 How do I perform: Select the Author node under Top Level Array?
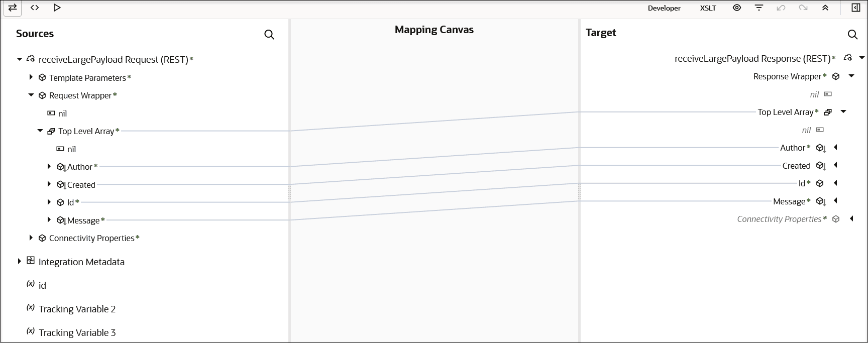80,166
